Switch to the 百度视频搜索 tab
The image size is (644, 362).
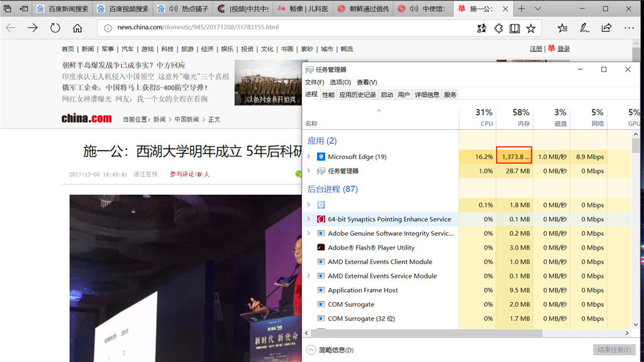(123, 9)
